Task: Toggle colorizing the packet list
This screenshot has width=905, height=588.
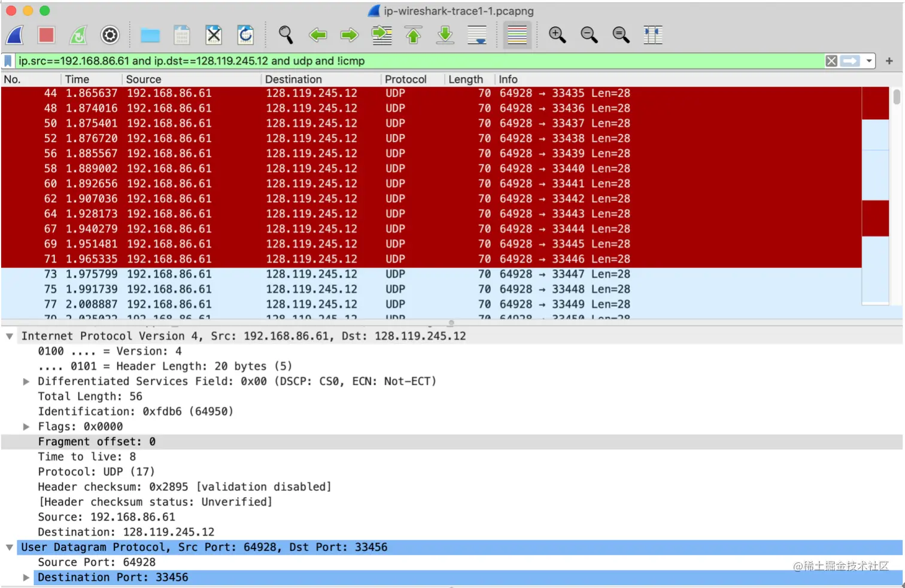Action: coord(517,35)
